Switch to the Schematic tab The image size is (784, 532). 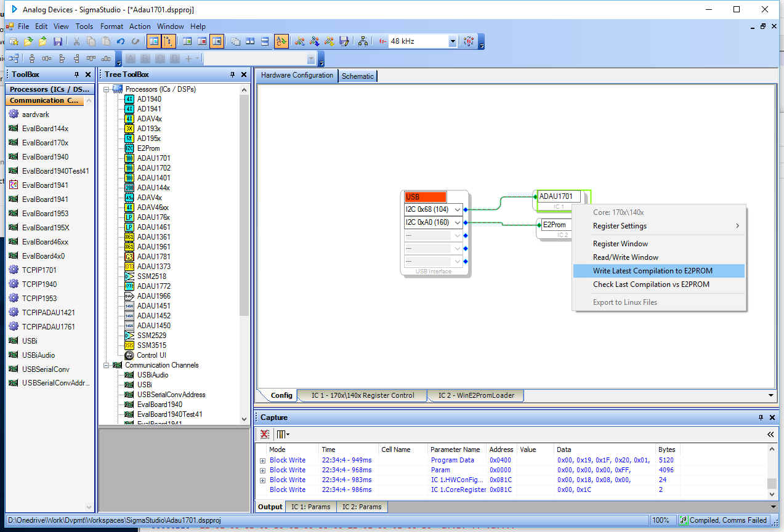357,76
